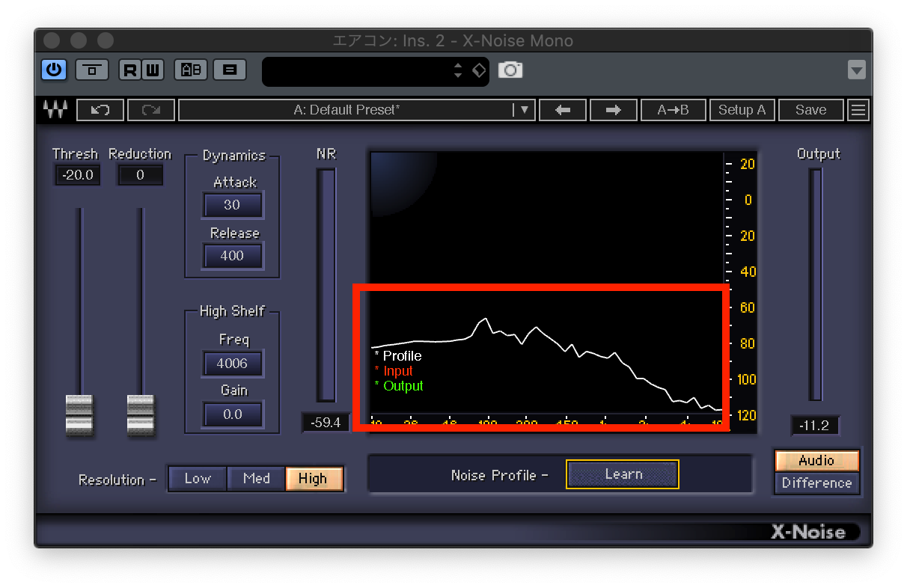Click the undo arrow icon
Viewport: 907px width, 588px height.
click(x=100, y=110)
